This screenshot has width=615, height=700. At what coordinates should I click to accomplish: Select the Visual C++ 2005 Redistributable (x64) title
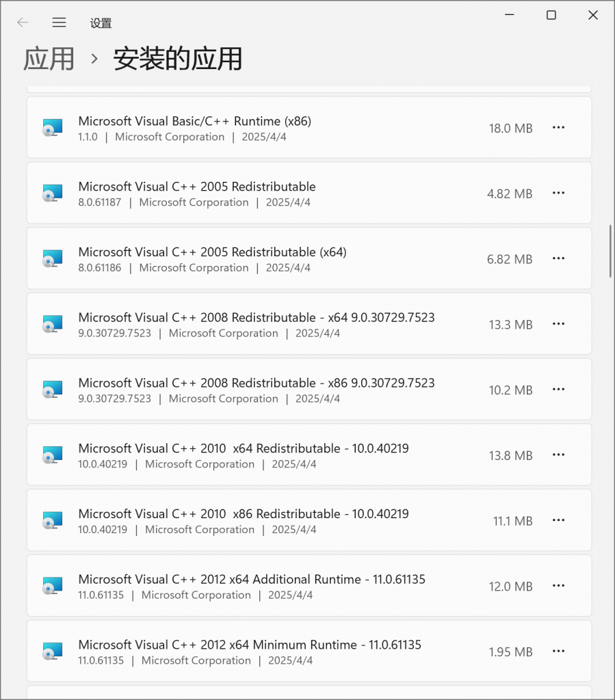point(212,252)
